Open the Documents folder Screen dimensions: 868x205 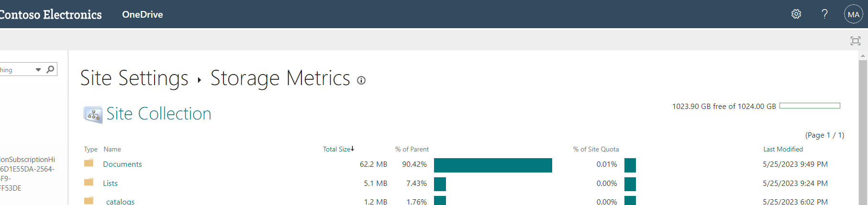tap(122, 164)
